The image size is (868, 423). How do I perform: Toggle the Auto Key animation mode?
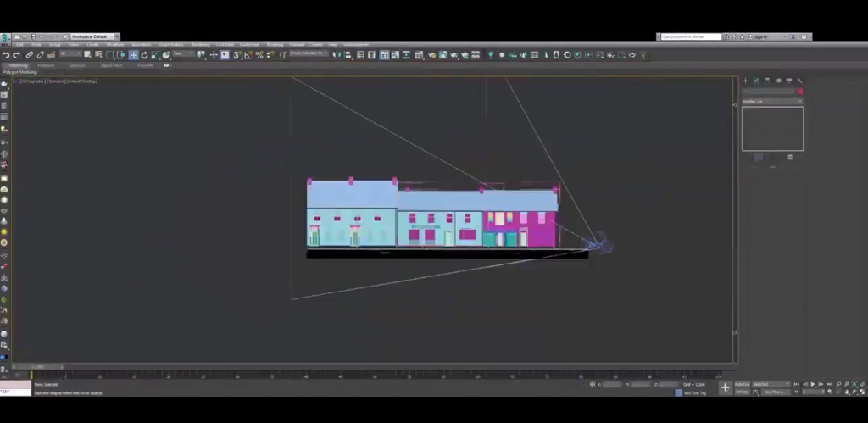coord(742,384)
